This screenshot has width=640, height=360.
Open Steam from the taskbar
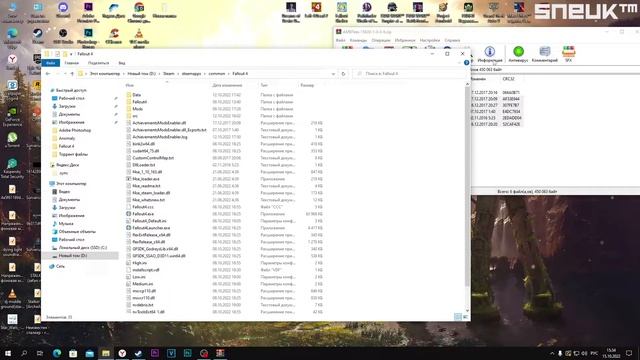coord(138,353)
